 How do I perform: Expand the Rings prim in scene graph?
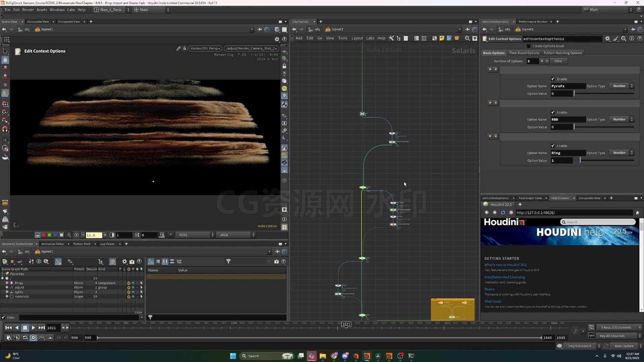coord(7,283)
